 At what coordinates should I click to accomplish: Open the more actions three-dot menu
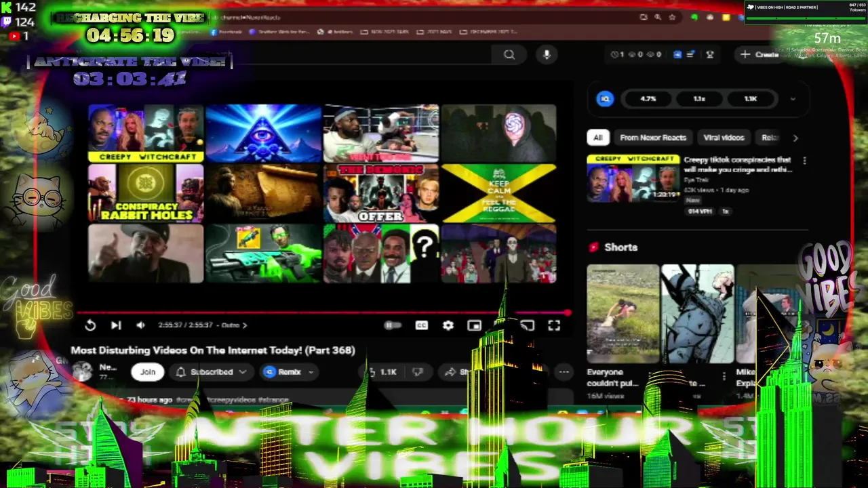(x=564, y=371)
